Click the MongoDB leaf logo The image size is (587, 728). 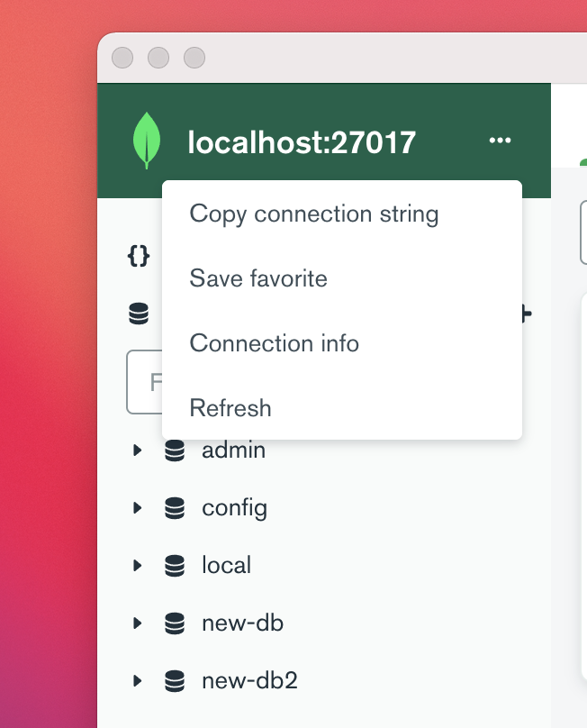[x=147, y=141]
